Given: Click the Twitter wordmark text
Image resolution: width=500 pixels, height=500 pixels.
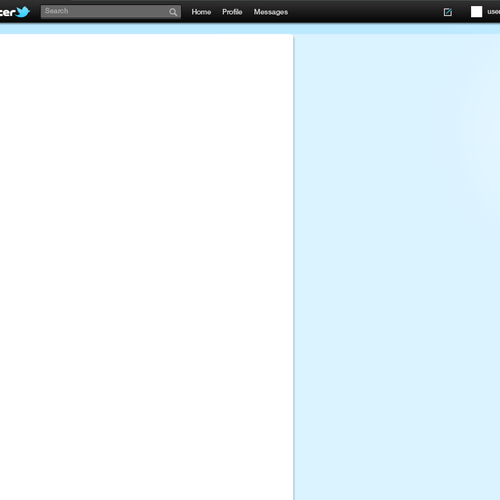Looking at the screenshot, I should coord(7,13).
